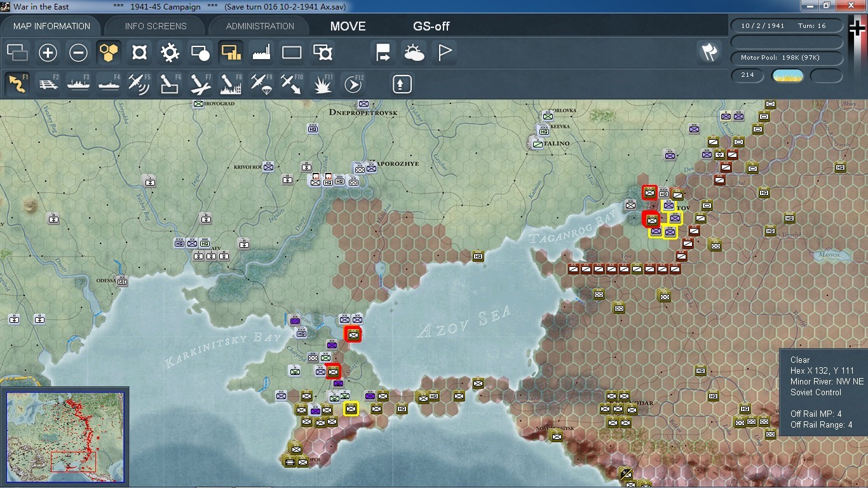Image resolution: width=868 pixels, height=488 pixels.
Task: Click the overlapping windows icon in toolbar
Action: (17, 53)
